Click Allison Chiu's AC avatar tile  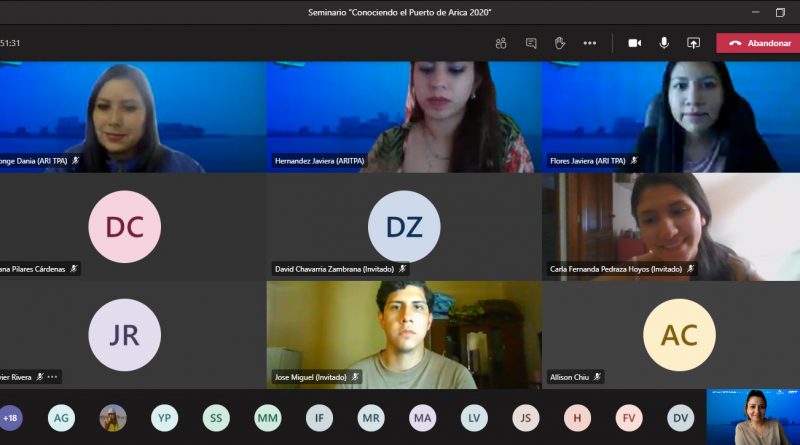pyautogui.click(x=678, y=334)
